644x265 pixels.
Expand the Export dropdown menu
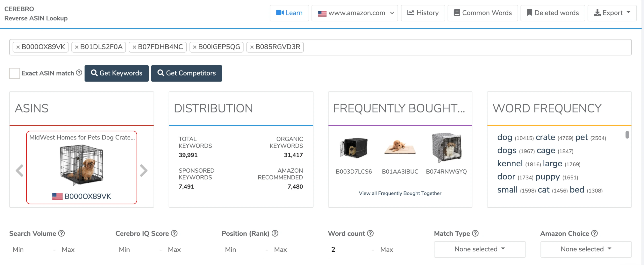point(612,13)
